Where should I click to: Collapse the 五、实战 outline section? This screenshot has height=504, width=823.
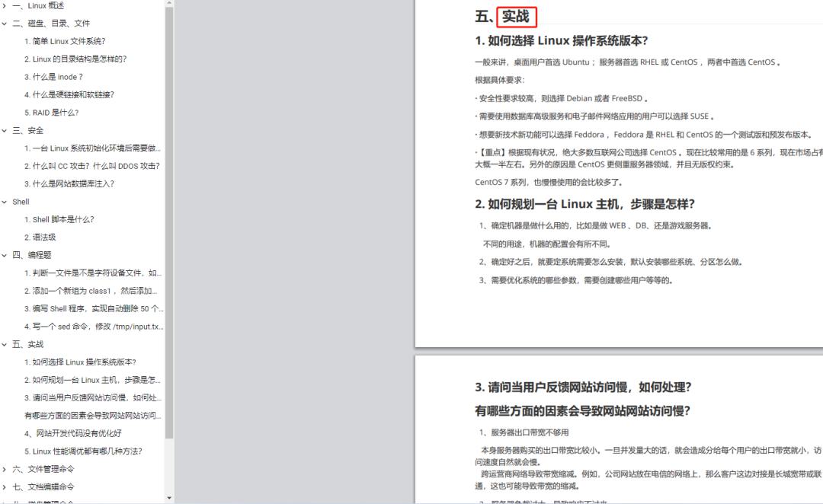tap(5, 345)
